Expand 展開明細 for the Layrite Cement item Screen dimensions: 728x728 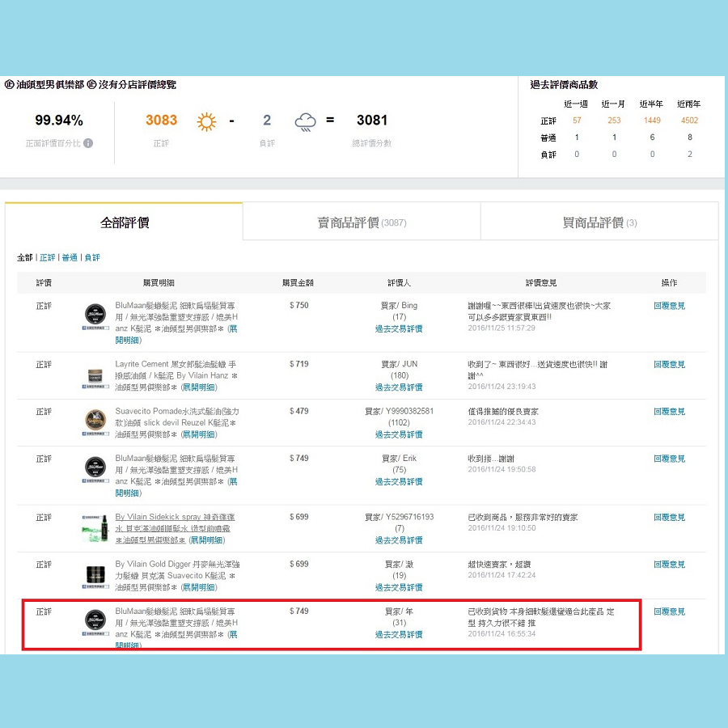(x=198, y=387)
